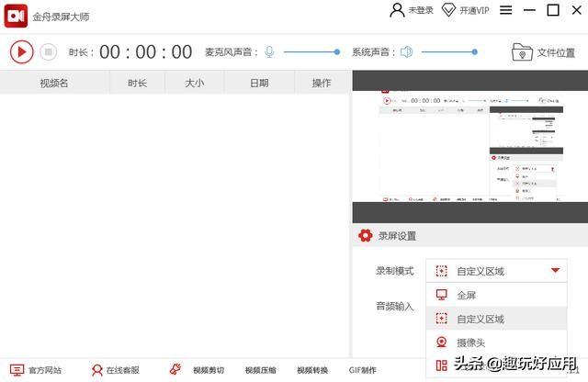Click the screen preview thumbnail
This screenshot has width=588, height=382.
click(x=470, y=146)
